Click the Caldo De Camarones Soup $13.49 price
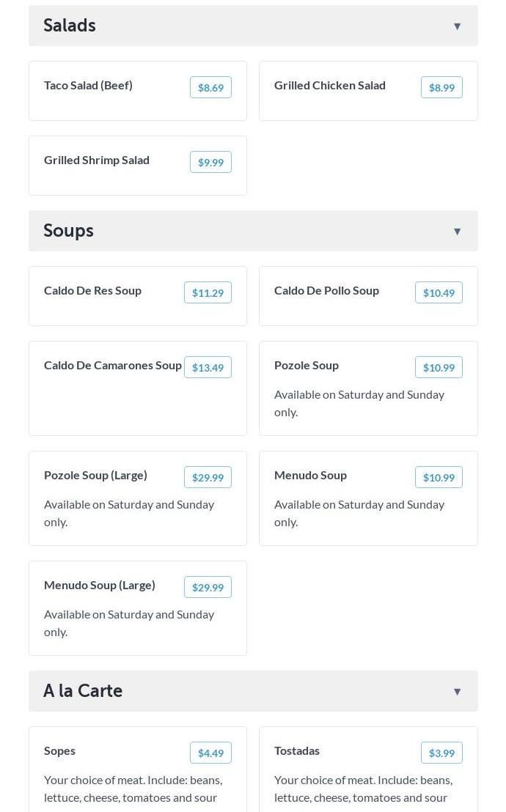 [208, 368]
